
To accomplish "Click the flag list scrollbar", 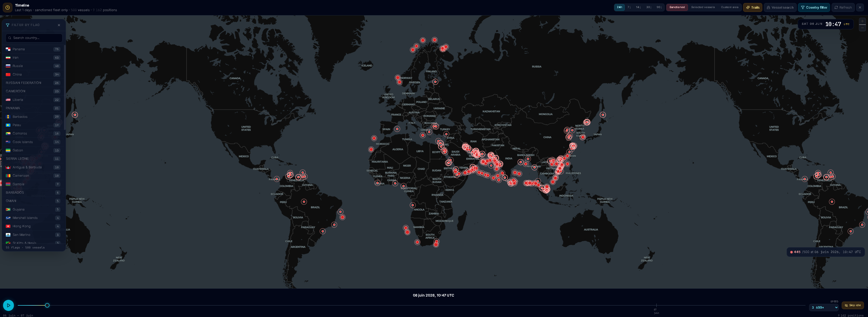I will (x=64, y=87).
